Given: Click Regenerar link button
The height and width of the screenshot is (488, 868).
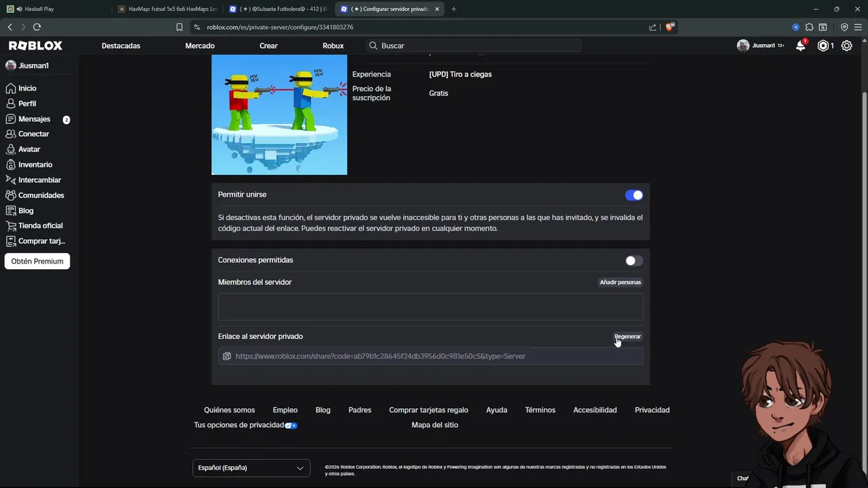Looking at the screenshot, I should 627,336.
